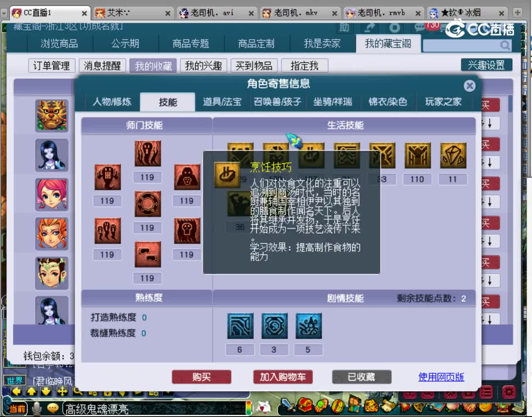Select the lion-faced character avatar
Screen dimensions: 532x417
coord(52,115)
